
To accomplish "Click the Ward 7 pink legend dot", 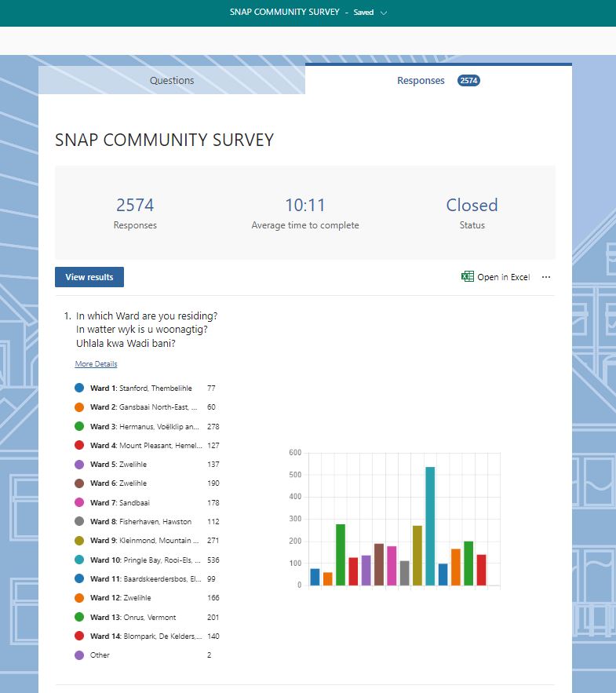I will click(79, 502).
